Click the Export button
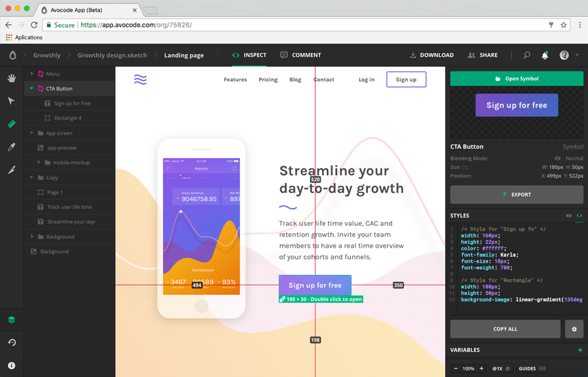This screenshot has width=588, height=377. pos(516,194)
